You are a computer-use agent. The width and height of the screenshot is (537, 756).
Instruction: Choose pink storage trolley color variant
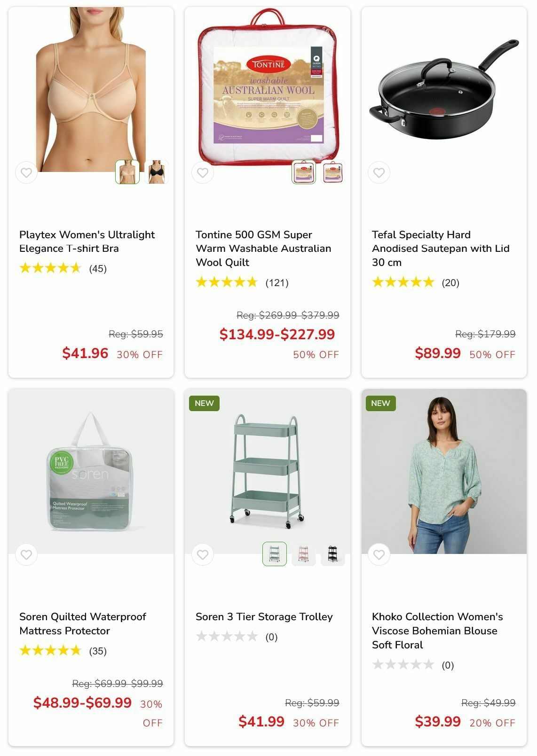pyautogui.click(x=304, y=554)
